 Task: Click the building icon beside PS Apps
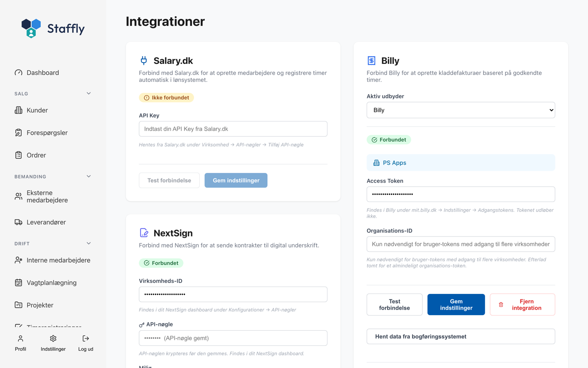(x=376, y=163)
